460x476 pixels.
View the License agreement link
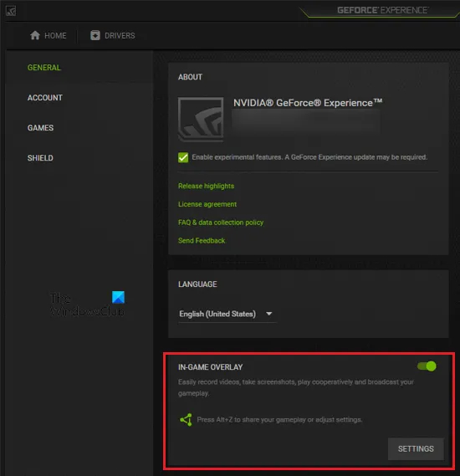pos(207,204)
